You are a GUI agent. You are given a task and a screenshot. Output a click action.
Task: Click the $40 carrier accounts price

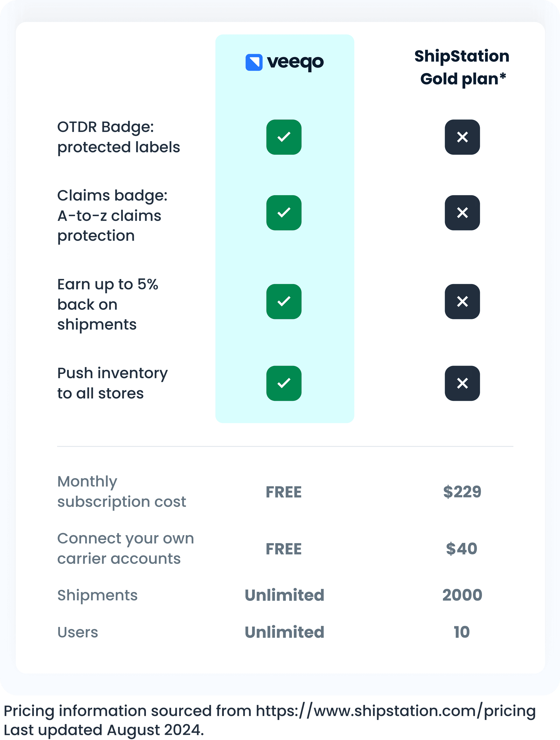[462, 549]
